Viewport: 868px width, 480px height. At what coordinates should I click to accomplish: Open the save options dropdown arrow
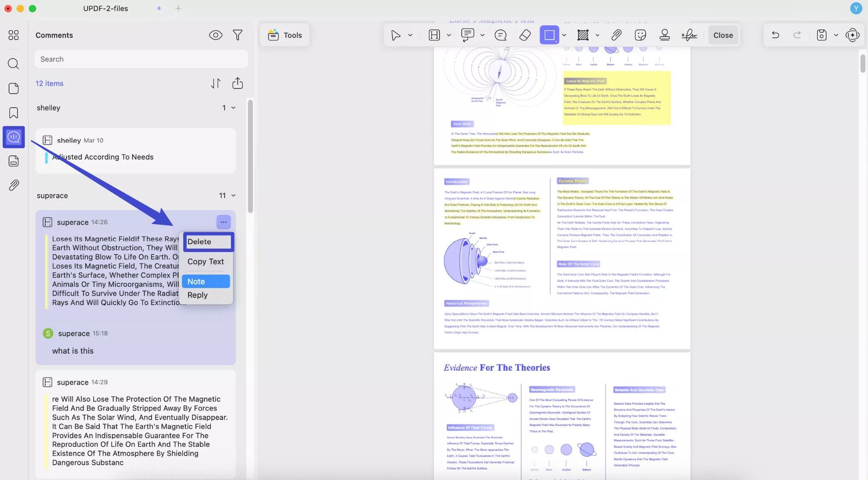pos(836,35)
